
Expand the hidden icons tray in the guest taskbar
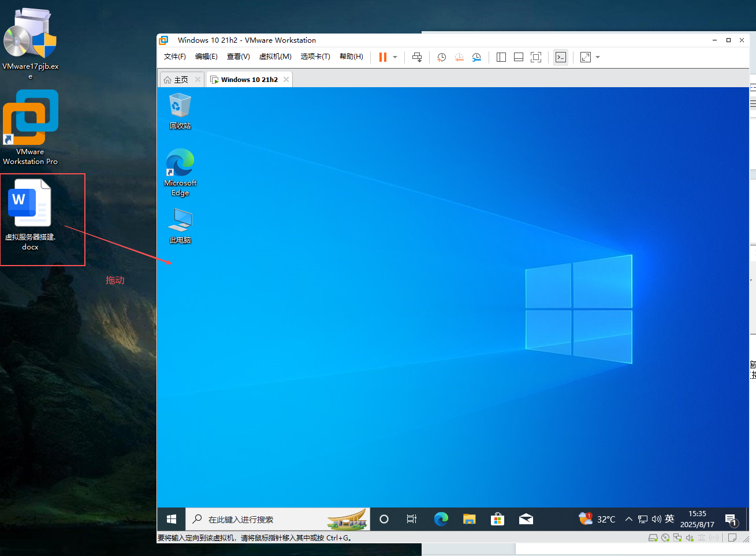(x=628, y=519)
